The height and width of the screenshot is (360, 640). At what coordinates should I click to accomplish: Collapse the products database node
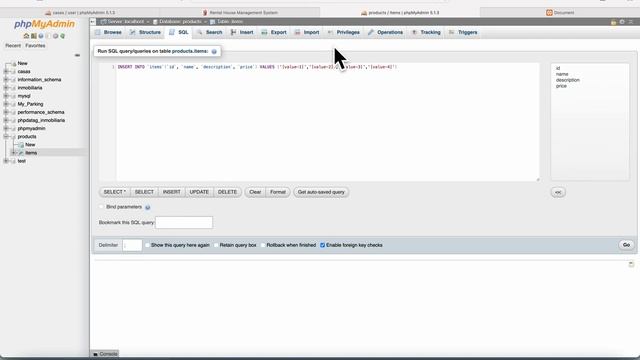(6, 136)
